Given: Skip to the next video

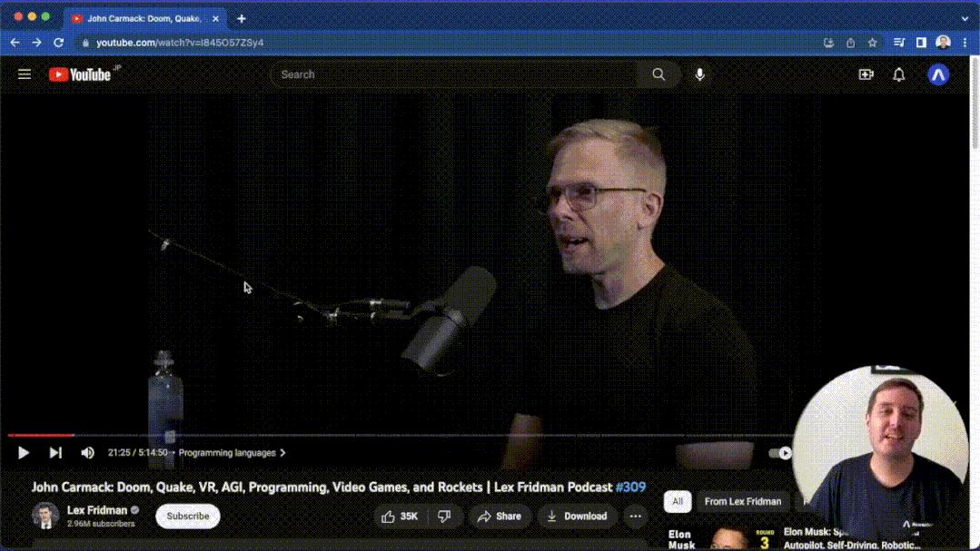Looking at the screenshot, I should pyautogui.click(x=55, y=453).
